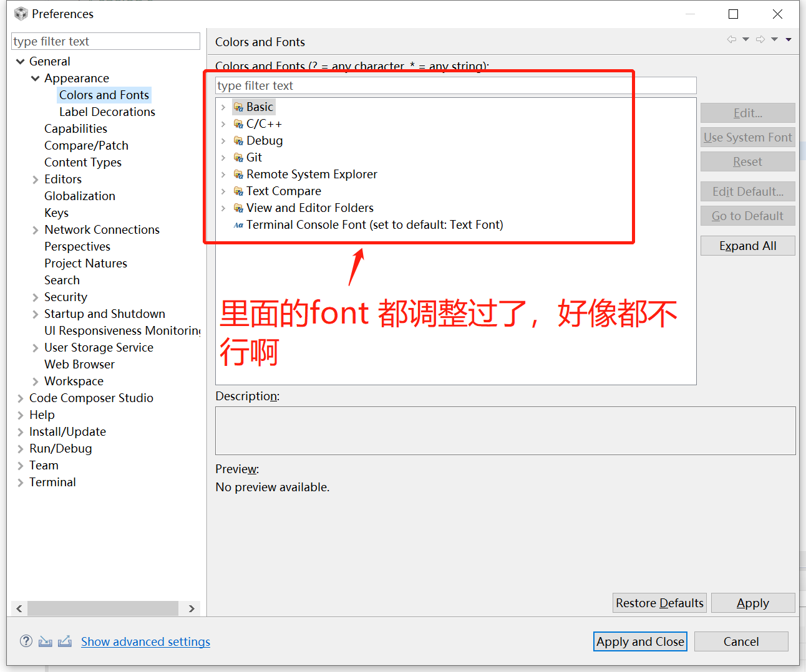Image resolution: width=806 pixels, height=672 pixels.
Task: Open the Globalization preference page
Action: pyautogui.click(x=80, y=196)
